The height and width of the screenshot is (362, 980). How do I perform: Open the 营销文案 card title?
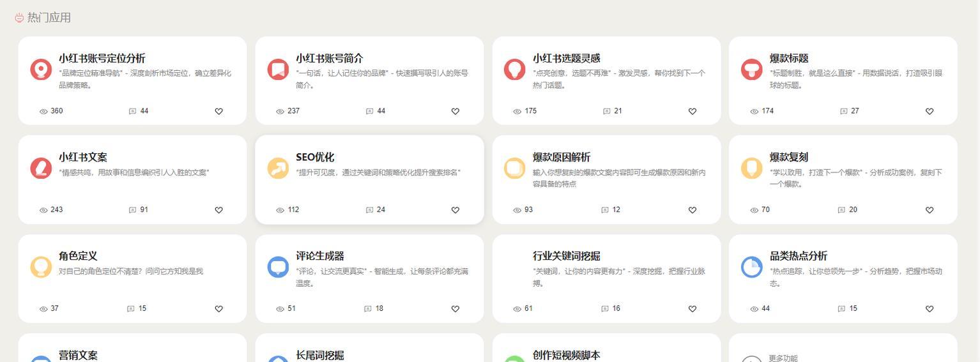pyautogui.click(x=78, y=355)
